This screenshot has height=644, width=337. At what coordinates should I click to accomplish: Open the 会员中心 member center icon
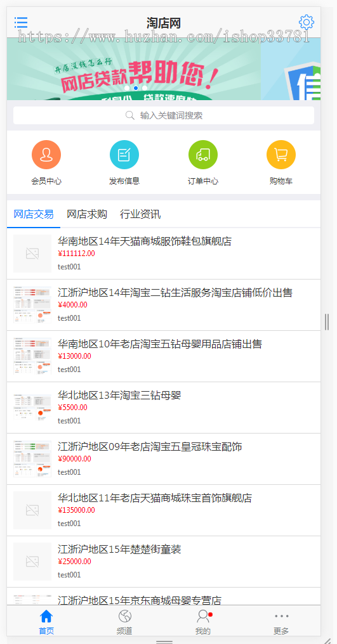pos(46,155)
